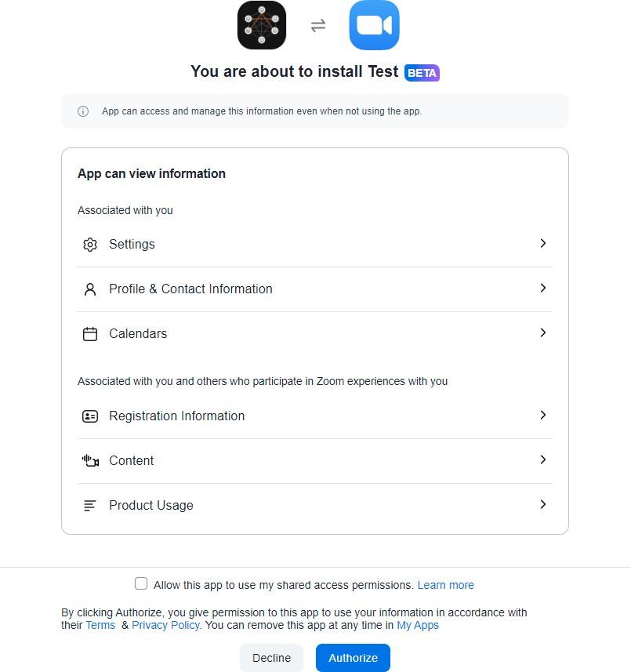The height and width of the screenshot is (672, 631).
Task: Click the Authorize button
Action: pos(353,658)
